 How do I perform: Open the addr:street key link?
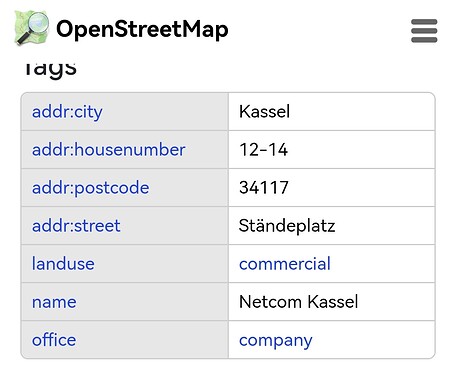[x=76, y=226]
